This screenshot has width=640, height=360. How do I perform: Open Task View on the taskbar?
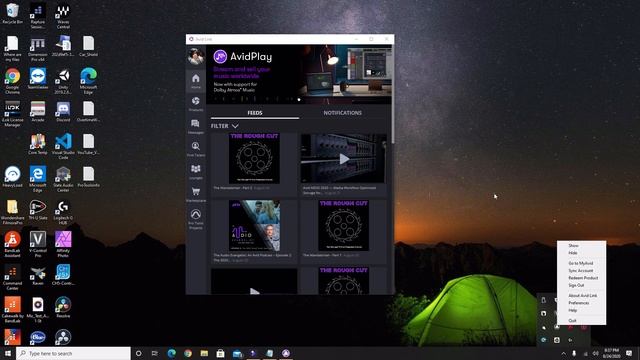(x=155, y=353)
